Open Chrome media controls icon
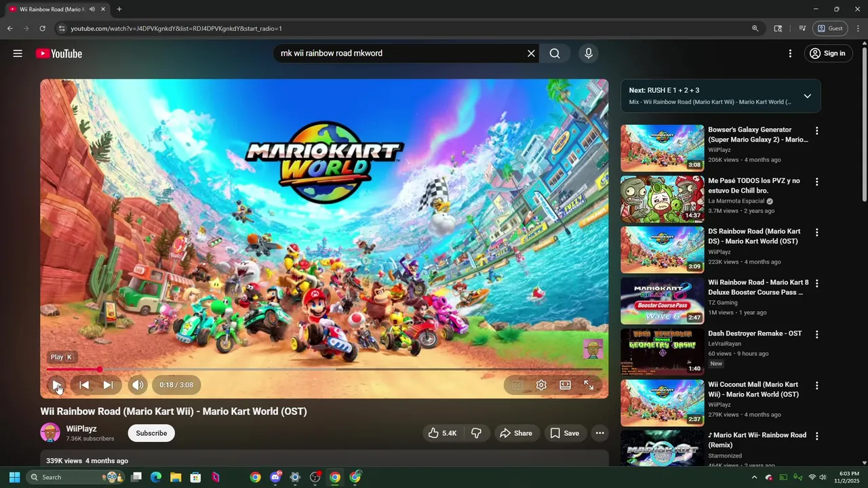The width and height of the screenshot is (868, 488). [802, 28]
